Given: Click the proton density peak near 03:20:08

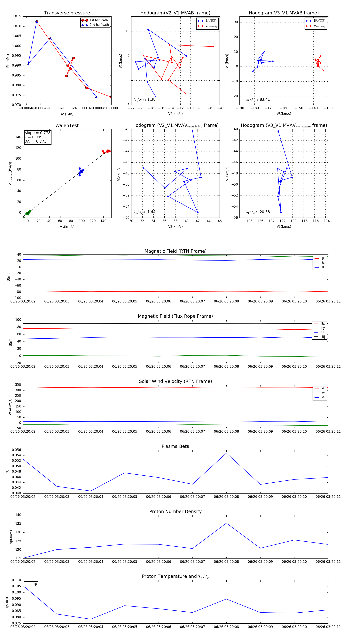Looking at the screenshot, I should [226, 523].
